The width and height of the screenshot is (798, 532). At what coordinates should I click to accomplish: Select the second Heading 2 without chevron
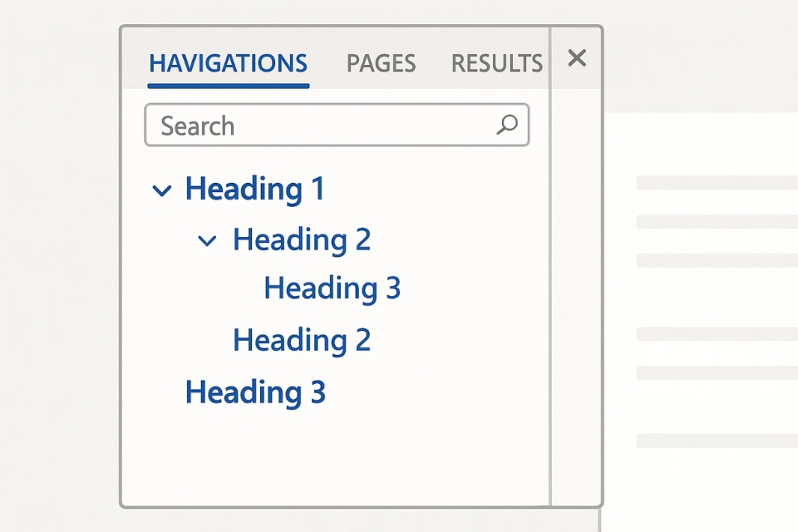click(301, 340)
